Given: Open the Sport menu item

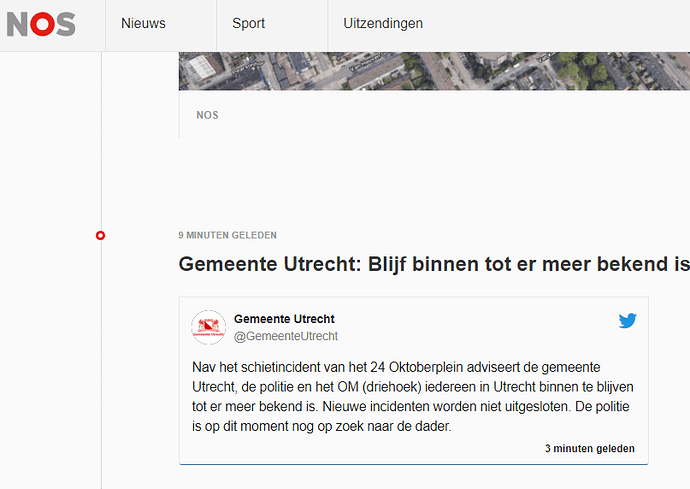Looking at the screenshot, I should click(249, 23).
